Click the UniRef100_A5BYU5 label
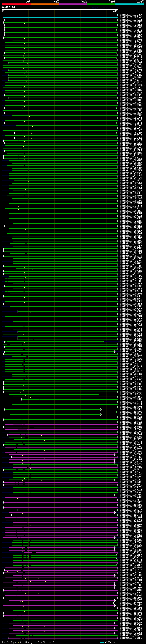The image size is (146, 644). coord(131,53)
